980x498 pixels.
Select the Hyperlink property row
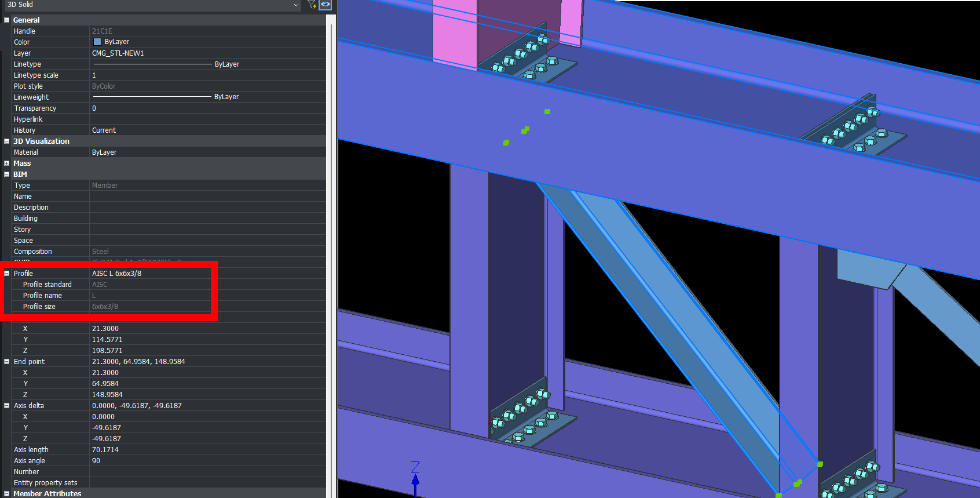pos(169,119)
